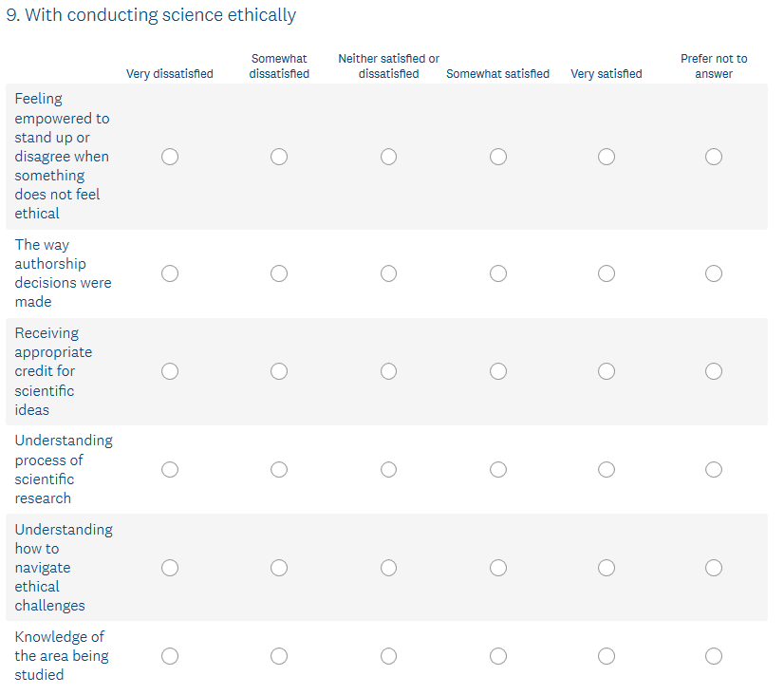The height and width of the screenshot is (695, 784).
Task: Mark Prefer not to answer for feeling empowered
Action: 714,157
